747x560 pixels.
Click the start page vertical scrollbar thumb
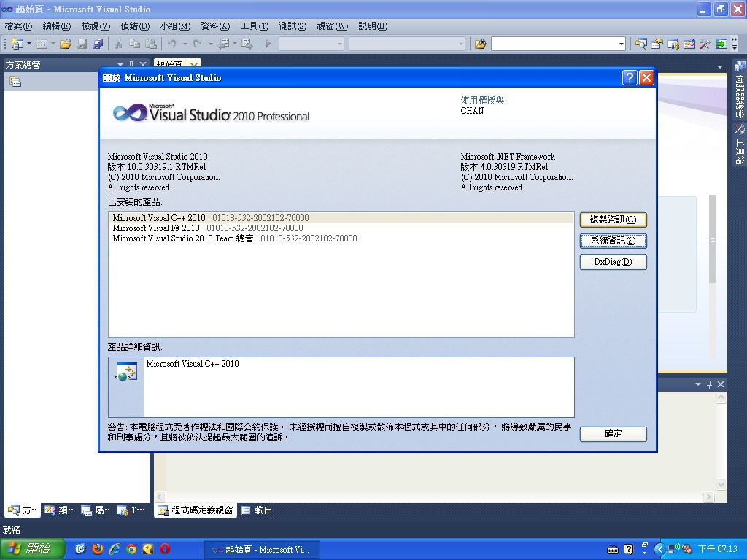pos(713,238)
